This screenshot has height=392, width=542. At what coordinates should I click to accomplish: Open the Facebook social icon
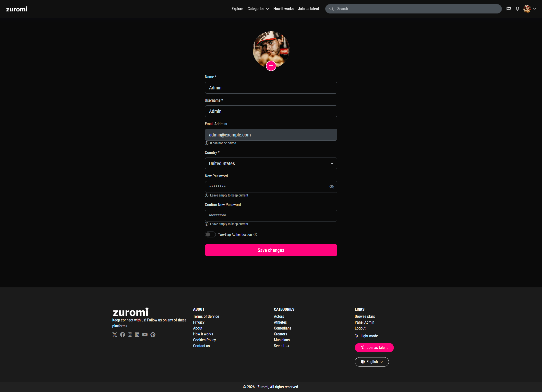122,335
